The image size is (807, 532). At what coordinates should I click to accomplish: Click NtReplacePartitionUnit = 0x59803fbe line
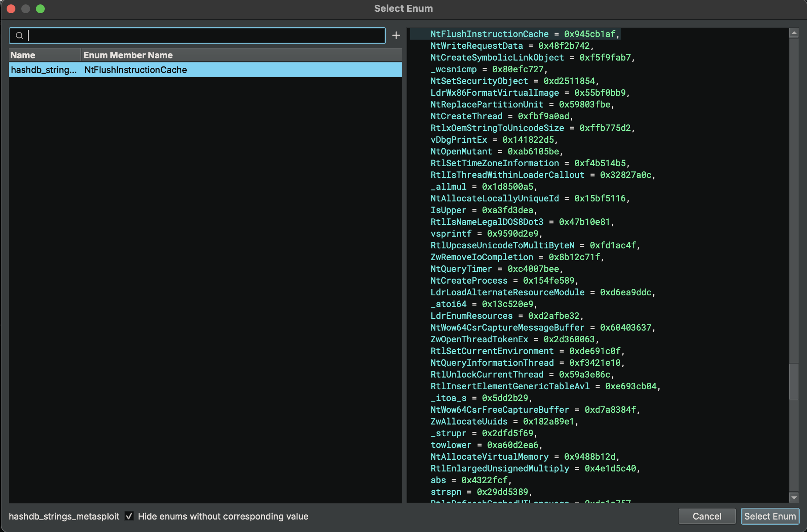point(522,104)
